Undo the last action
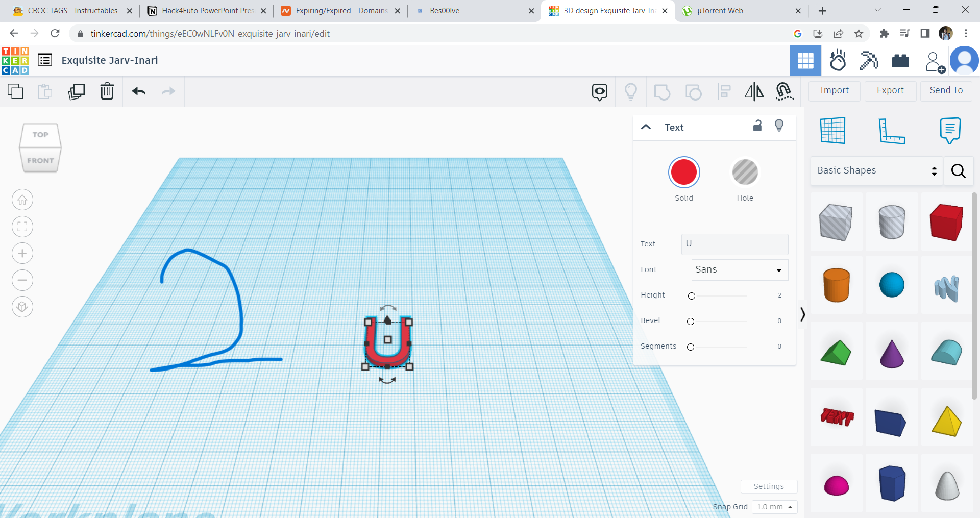Image resolution: width=980 pixels, height=518 pixels. point(139,91)
